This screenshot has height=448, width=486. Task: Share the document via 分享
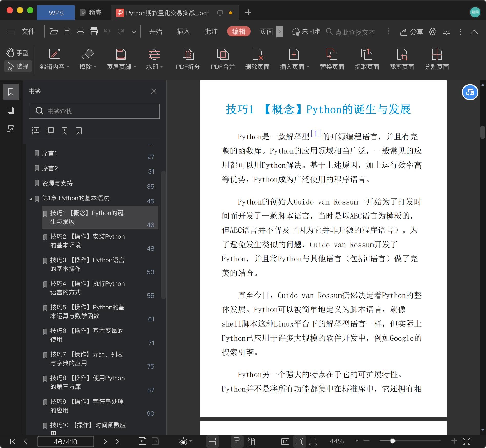tap(411, 32)
